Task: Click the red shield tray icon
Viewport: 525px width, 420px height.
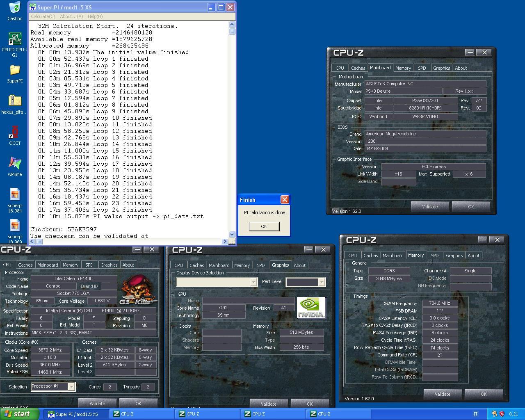Action: (502, 414)
